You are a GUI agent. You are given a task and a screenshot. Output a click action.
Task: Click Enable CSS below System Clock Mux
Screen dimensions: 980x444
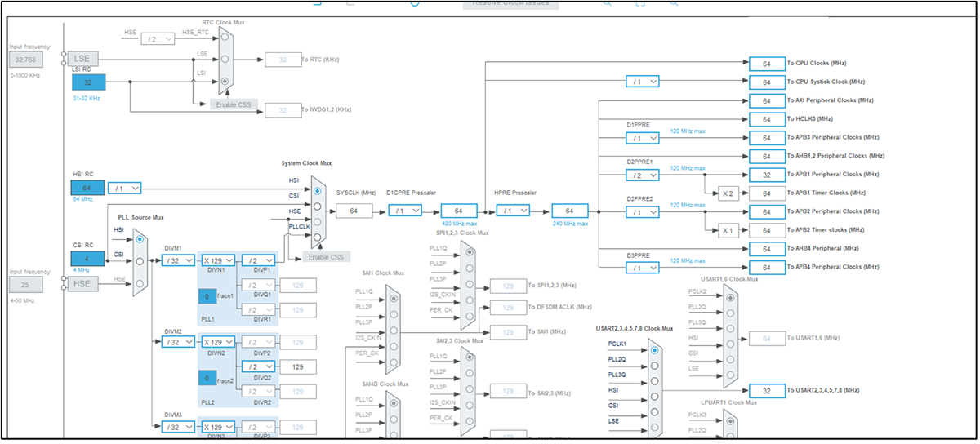pos(327,257)
